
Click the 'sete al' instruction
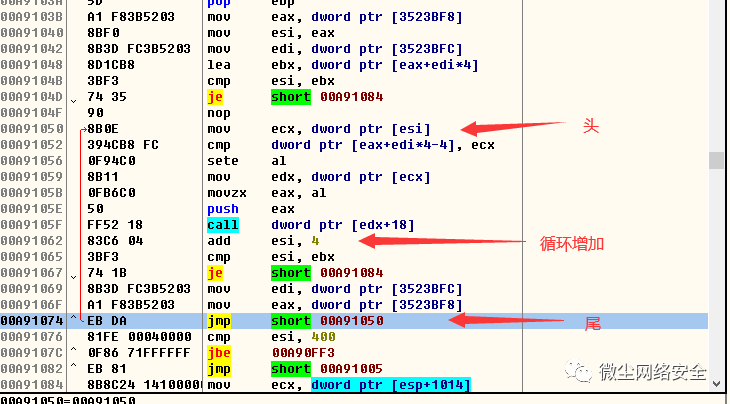coord(247,161)
